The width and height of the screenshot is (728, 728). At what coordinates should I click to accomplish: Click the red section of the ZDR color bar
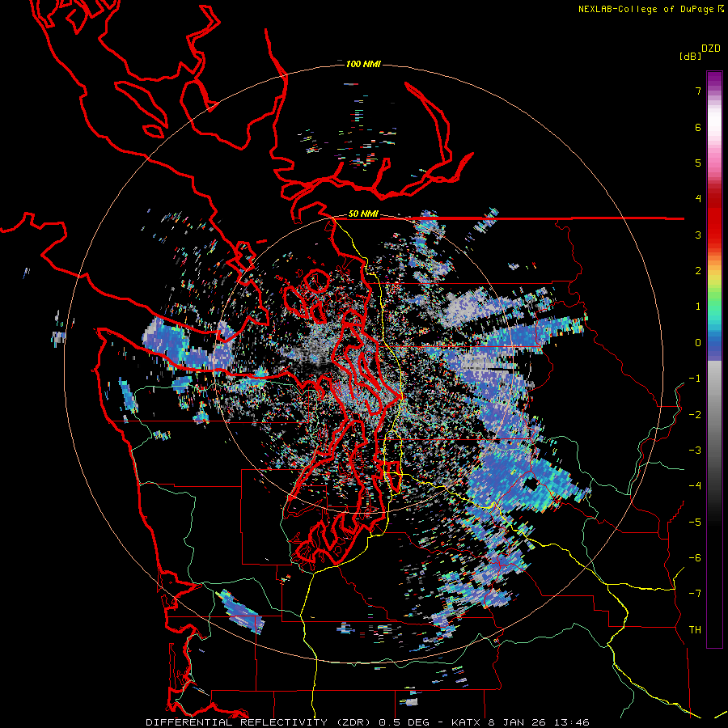coord(714,218)
